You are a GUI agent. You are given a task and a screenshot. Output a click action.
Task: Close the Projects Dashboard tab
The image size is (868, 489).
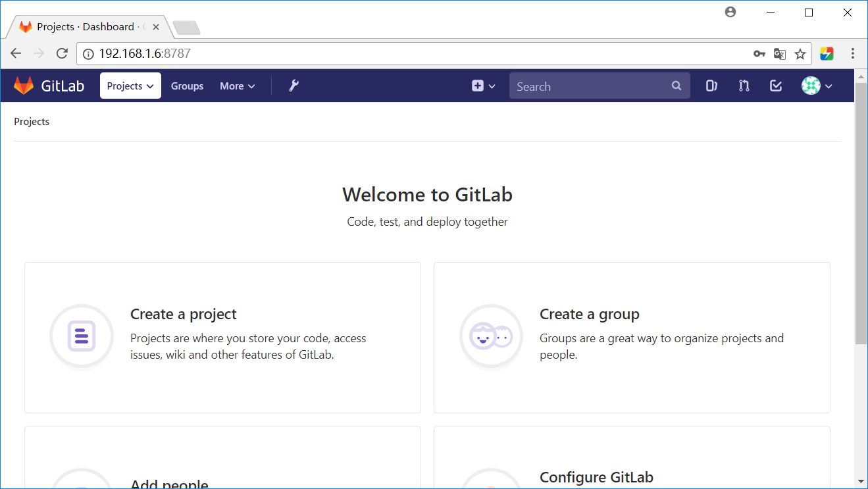tap(156, 27)
